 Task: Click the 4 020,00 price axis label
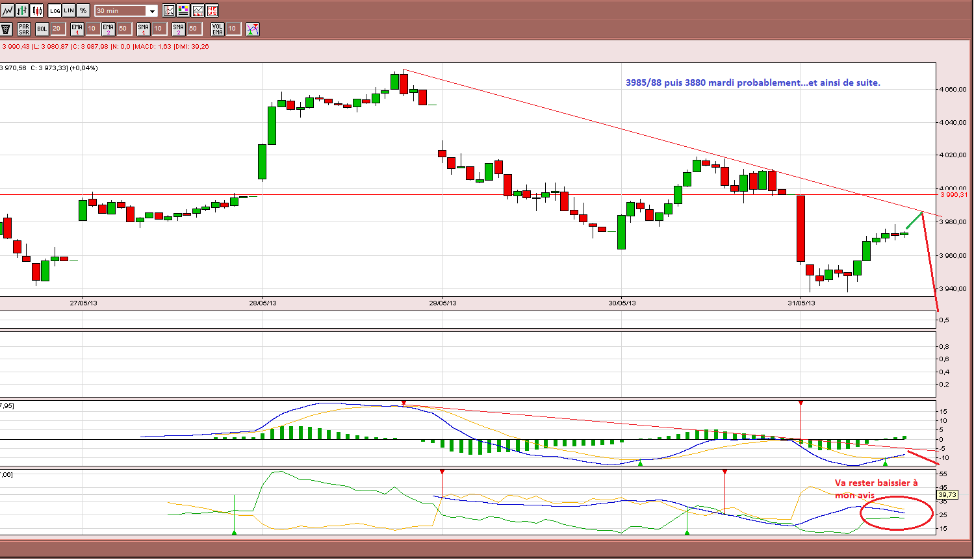tap(953, 155)
